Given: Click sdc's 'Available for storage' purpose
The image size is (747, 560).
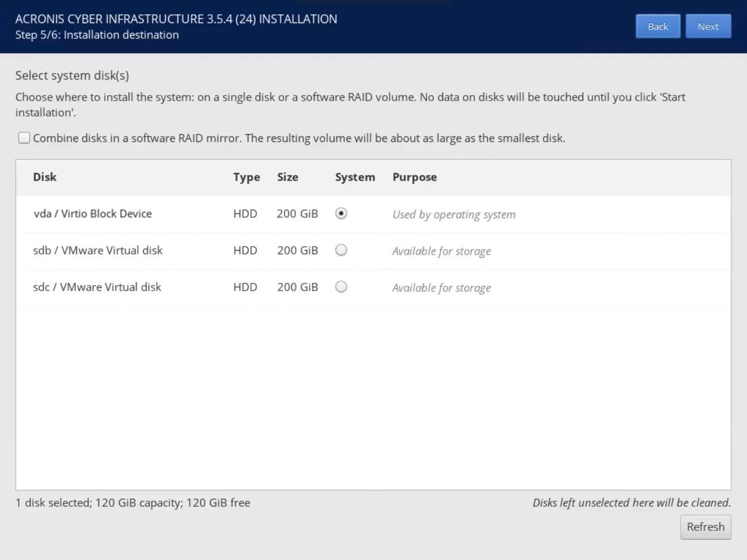Looking at the screenshot, I should pos(441,288).
